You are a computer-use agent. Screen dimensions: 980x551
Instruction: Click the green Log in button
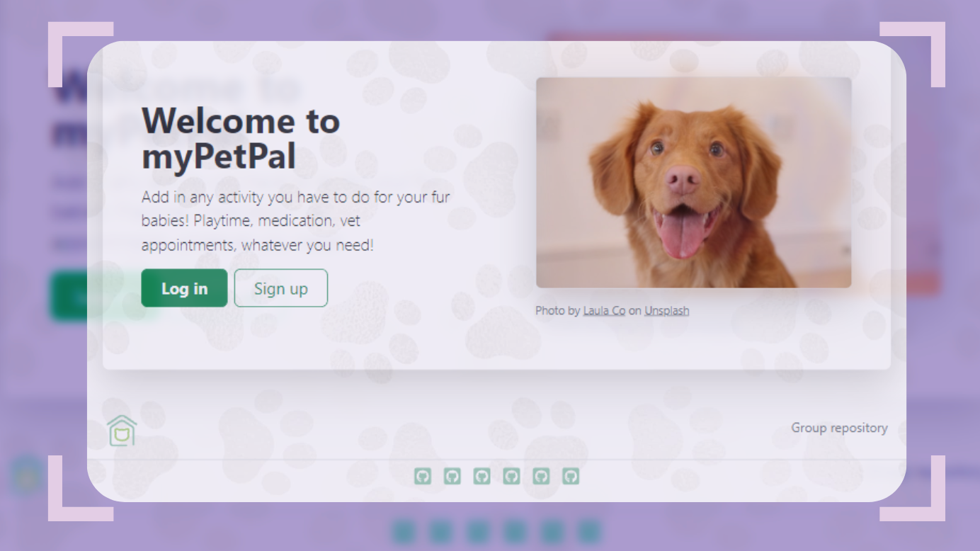(x=184, y=288)
